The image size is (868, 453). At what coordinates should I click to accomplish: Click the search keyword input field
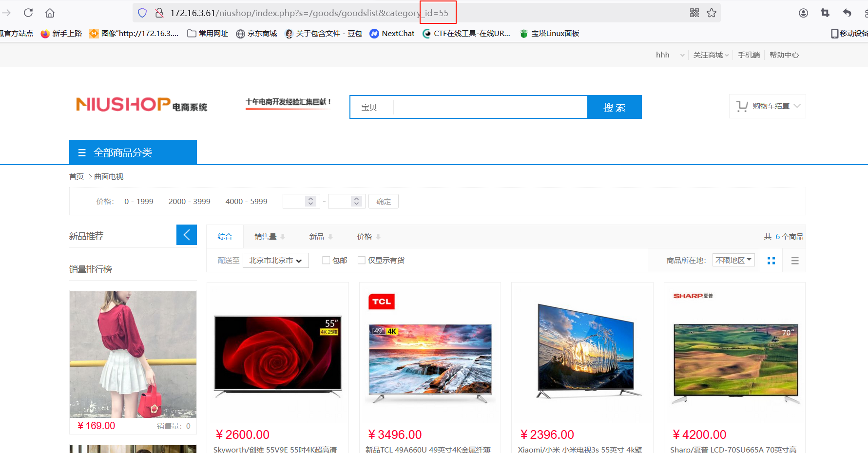click(490, 107)
